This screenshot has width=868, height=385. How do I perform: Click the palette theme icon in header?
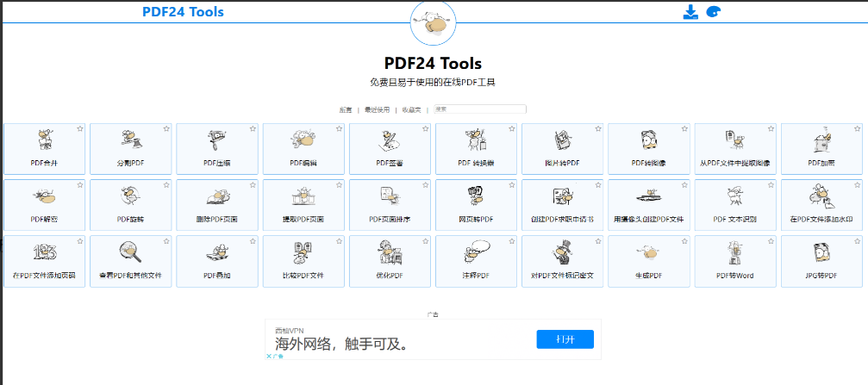point(714,12)
